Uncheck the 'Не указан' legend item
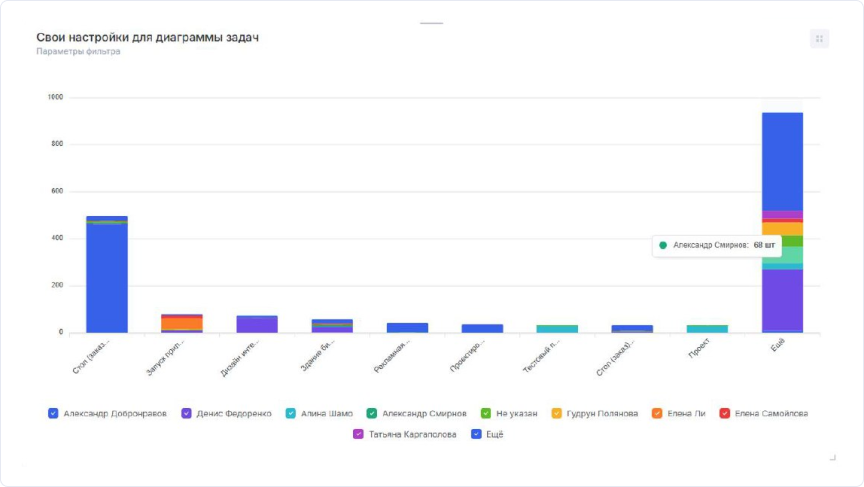864x487 pixels. 486,413
